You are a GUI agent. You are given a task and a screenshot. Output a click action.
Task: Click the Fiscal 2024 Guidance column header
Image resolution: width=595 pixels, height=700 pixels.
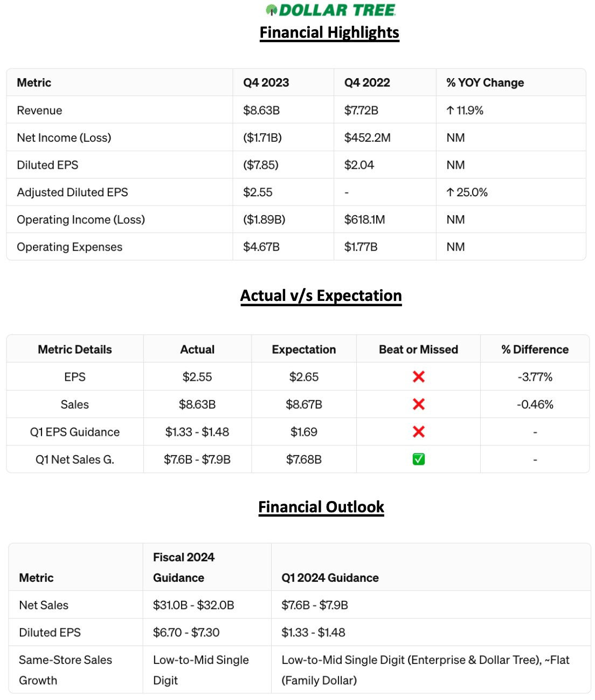[x=183, y=567]
